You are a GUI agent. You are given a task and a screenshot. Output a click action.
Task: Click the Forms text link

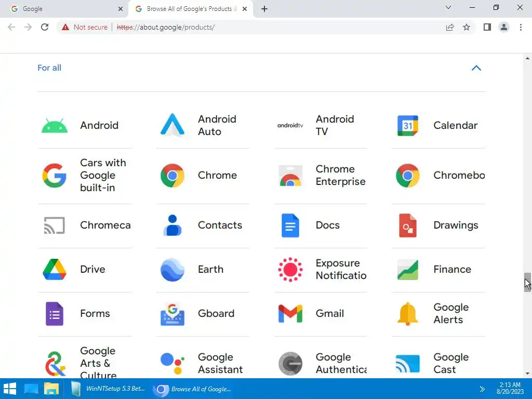95,313
